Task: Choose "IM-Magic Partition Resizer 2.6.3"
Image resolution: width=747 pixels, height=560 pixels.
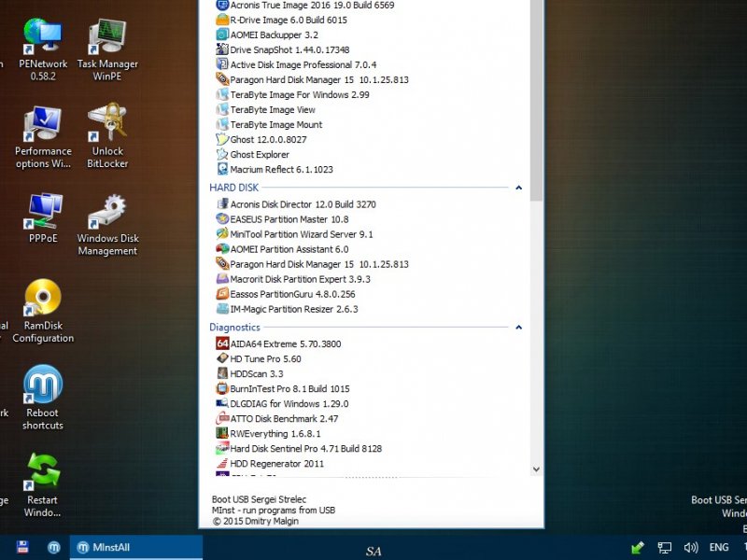Action: (294, 309)
